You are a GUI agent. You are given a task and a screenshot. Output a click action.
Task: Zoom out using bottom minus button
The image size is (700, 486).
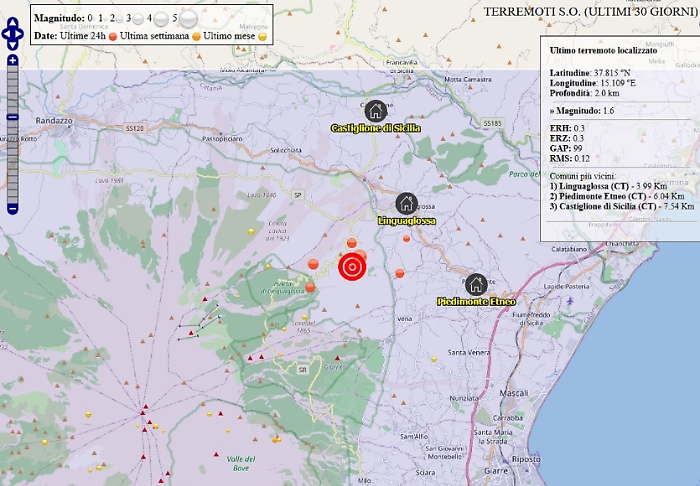pos(12,208)
